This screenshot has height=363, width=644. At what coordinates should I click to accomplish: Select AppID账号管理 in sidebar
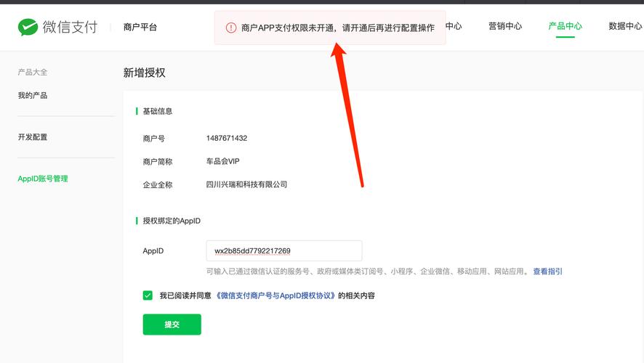pyautogui.click(x=43, y=179)
